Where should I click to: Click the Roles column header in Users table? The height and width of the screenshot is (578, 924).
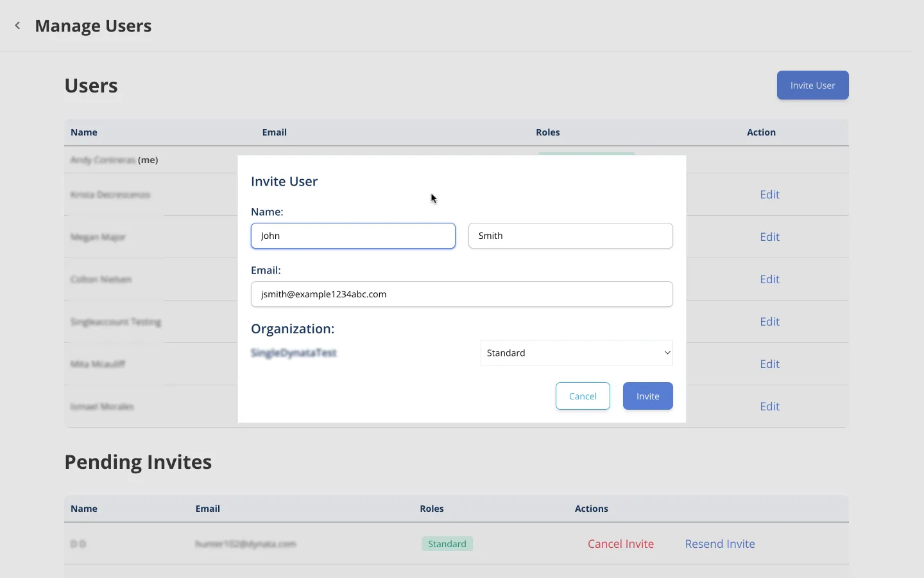(x=547, y=132)
